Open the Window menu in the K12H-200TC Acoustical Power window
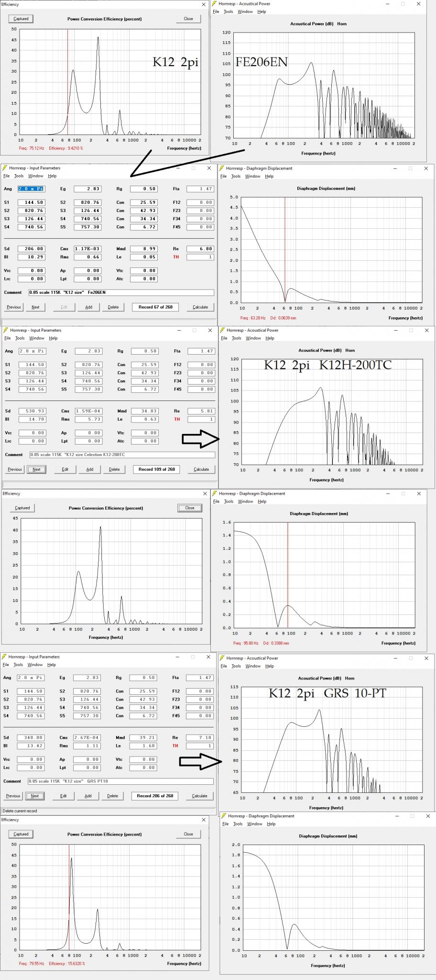 tap(253, 338)
